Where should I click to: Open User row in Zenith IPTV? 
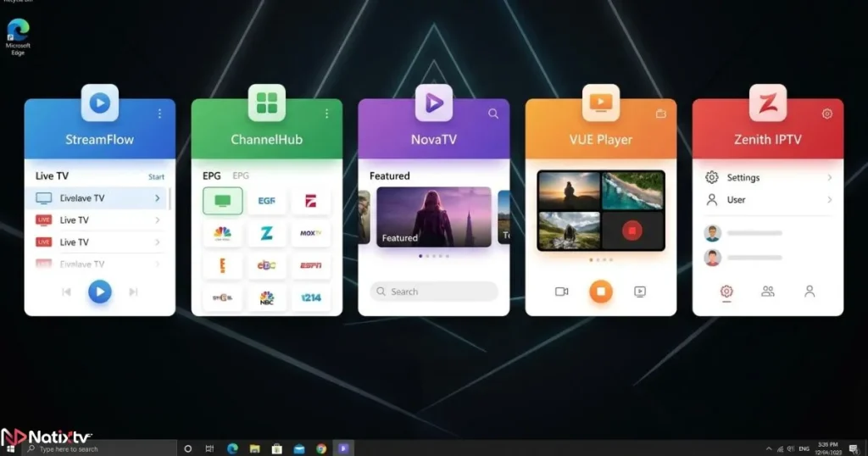(768, 200)
